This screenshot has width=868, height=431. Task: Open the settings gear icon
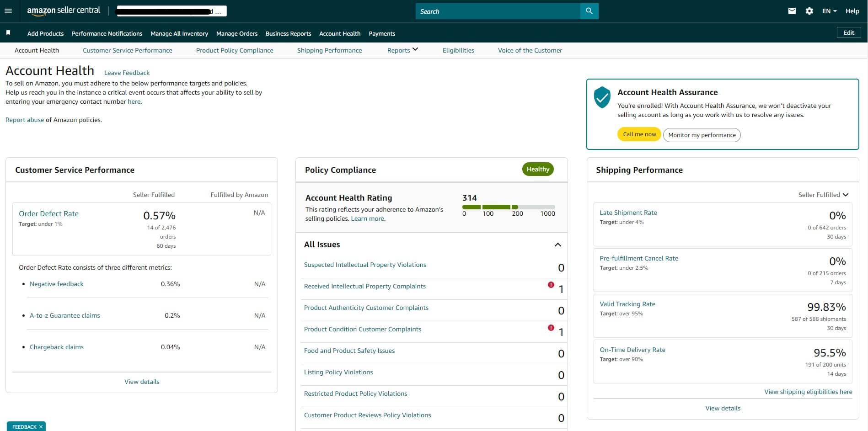tap(809, 11)
